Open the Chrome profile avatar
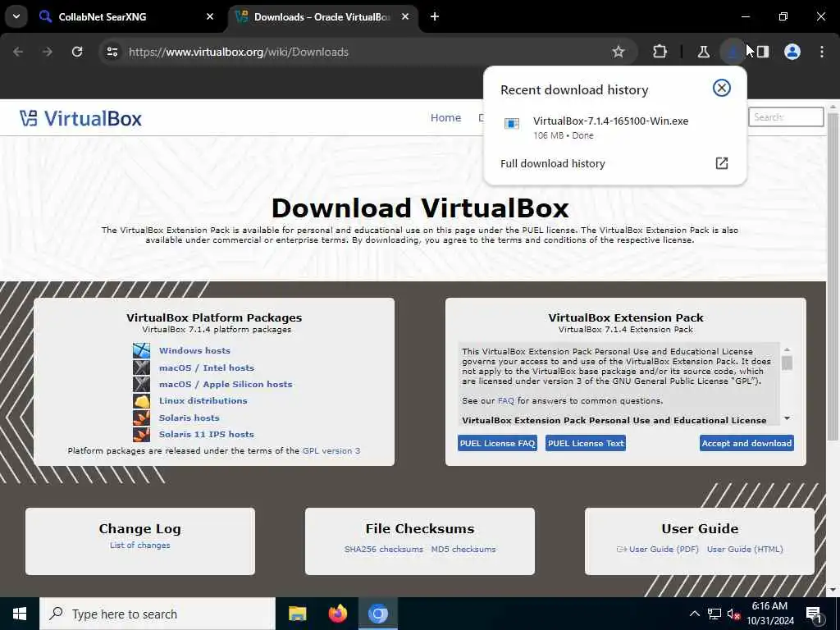The width and height of the screenshot is (840, 630). (x=792, y=52)
